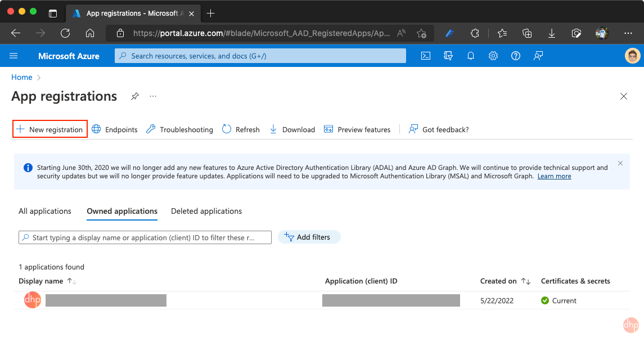Image resolution: width=644 pixels, height=337 pixels.
Task: Open Directories and subscriptions filter icon
Action: point(448,56)
